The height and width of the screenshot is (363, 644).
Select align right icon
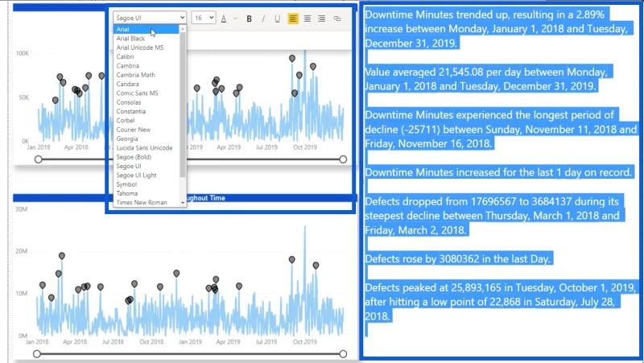(321, 19)
